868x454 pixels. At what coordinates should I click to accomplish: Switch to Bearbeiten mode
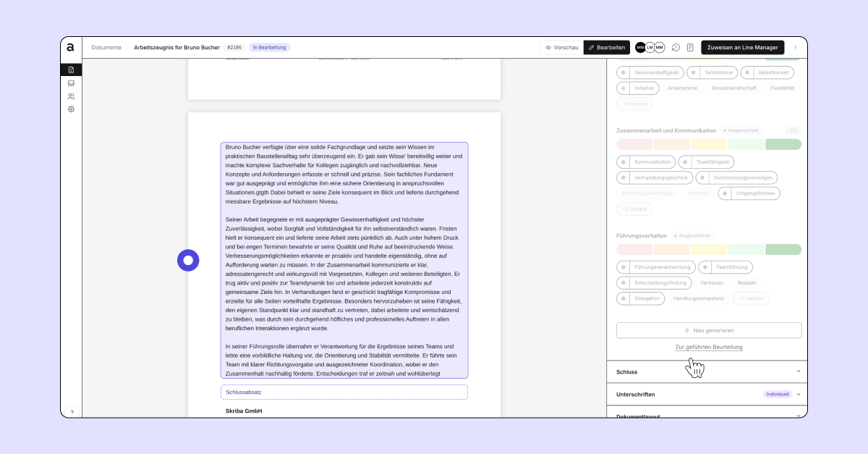[x=606, y=47]
